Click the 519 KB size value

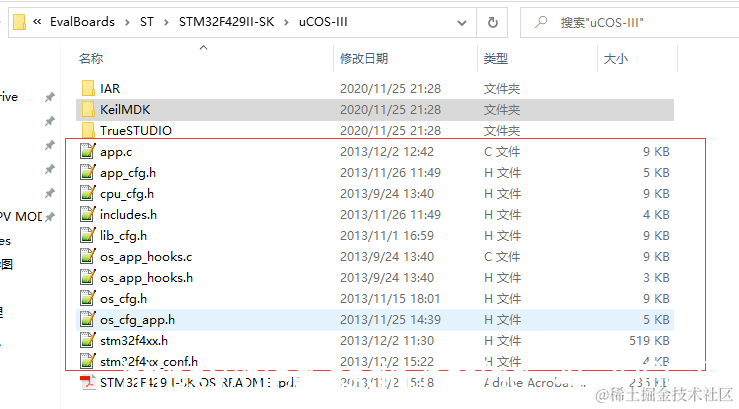pos(649,341)
